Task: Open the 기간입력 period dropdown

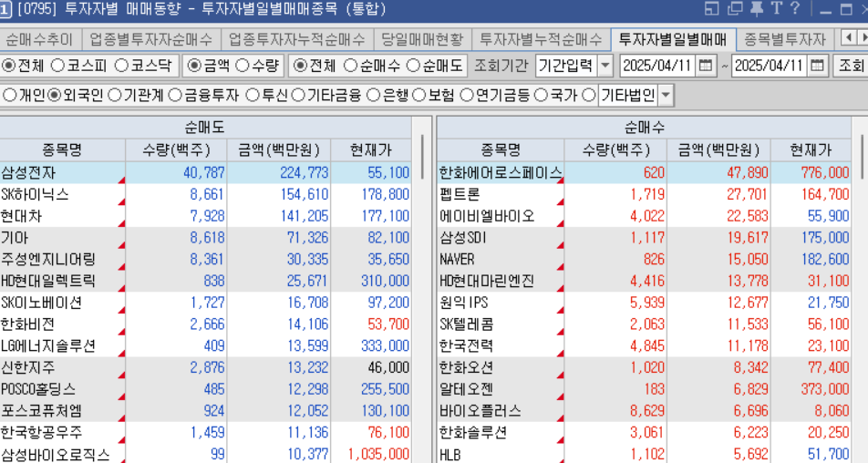Action: pyautogui.click(x=605, y=66)
